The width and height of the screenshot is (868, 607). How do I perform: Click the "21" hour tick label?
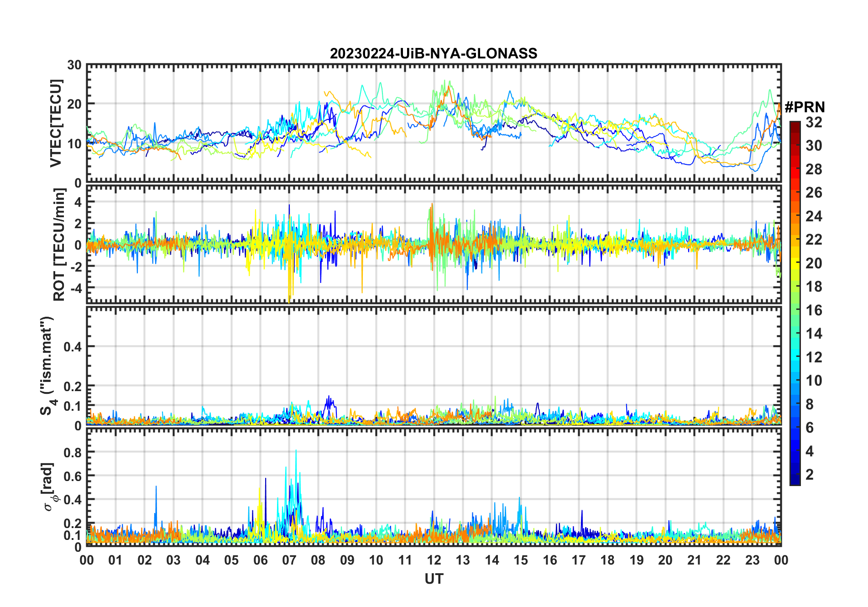(694, 560)
